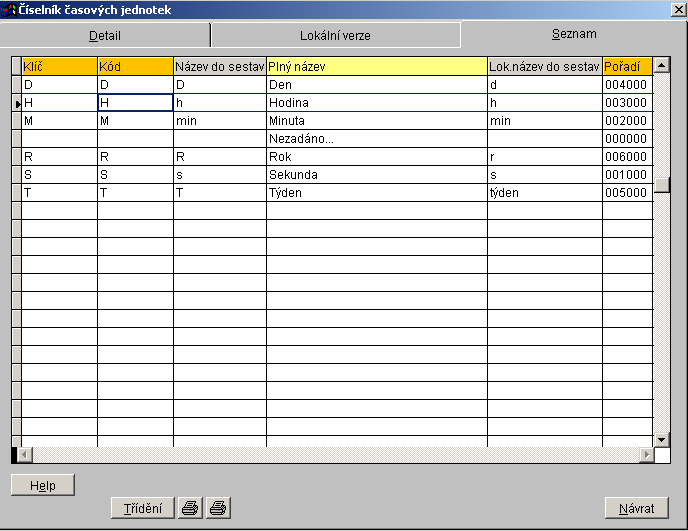Close the Číselník časových jednotek window
The height and width of the screenshot is (531, 688).
click(677, 10)
